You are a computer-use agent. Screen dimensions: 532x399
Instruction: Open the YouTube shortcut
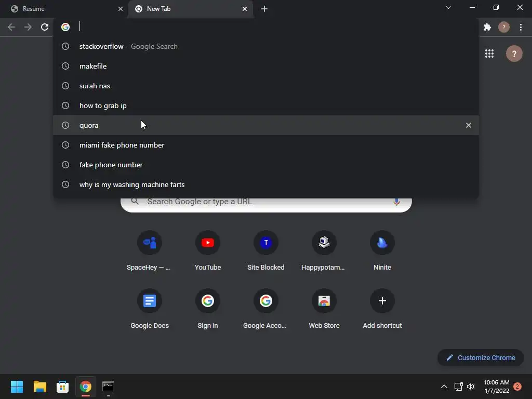[x=208, y=251]
